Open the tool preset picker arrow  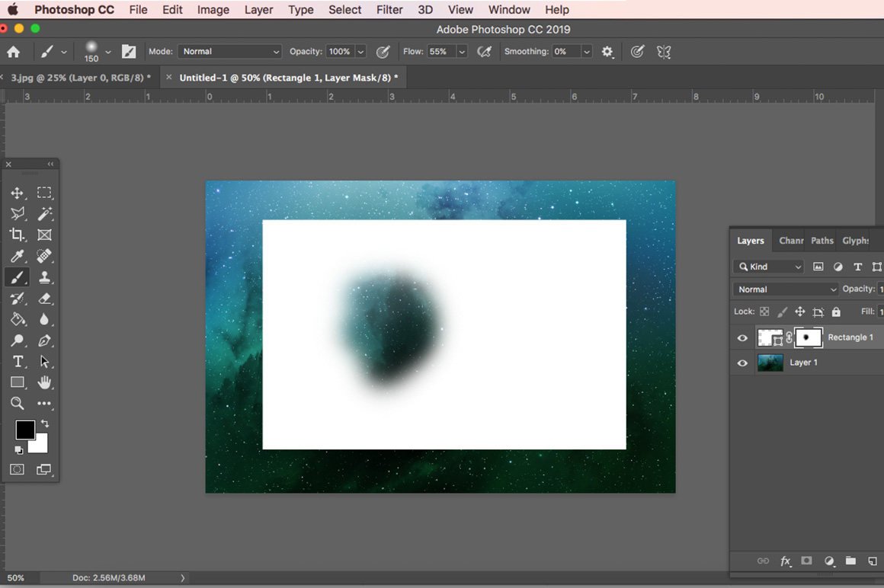(x=64, y=52)
